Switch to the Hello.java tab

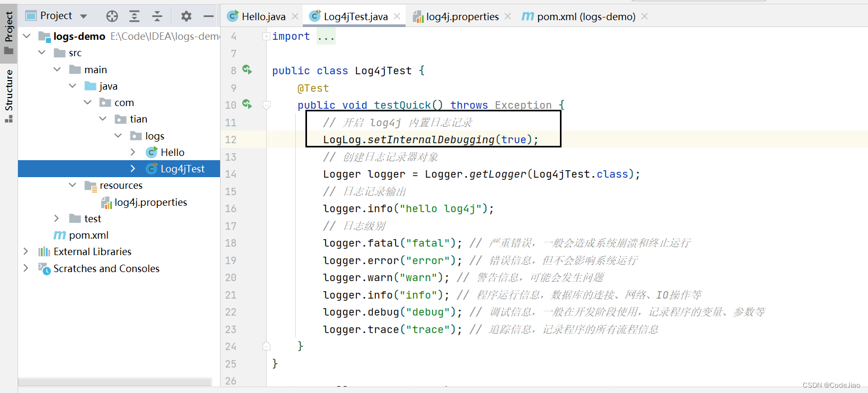pyautogui.click(x=257, y=16)
